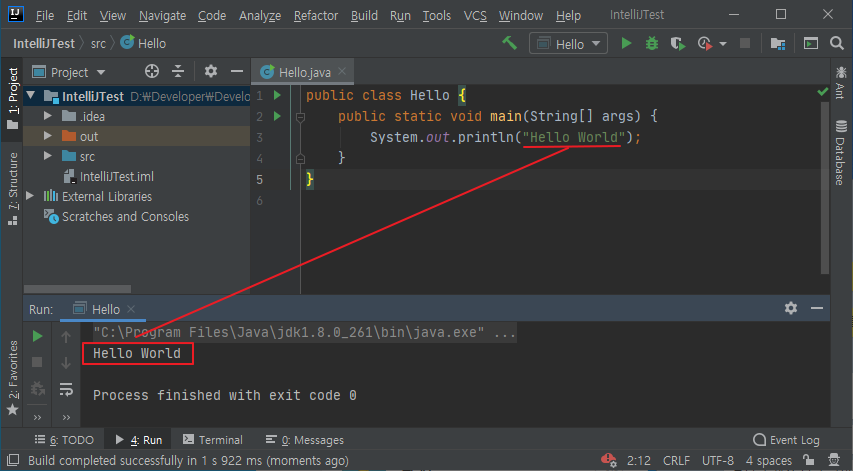Viewport: 853px width, 471px height.
Task: Click Locate/Select Opened File crosshair icon
Action: (152, 71)
